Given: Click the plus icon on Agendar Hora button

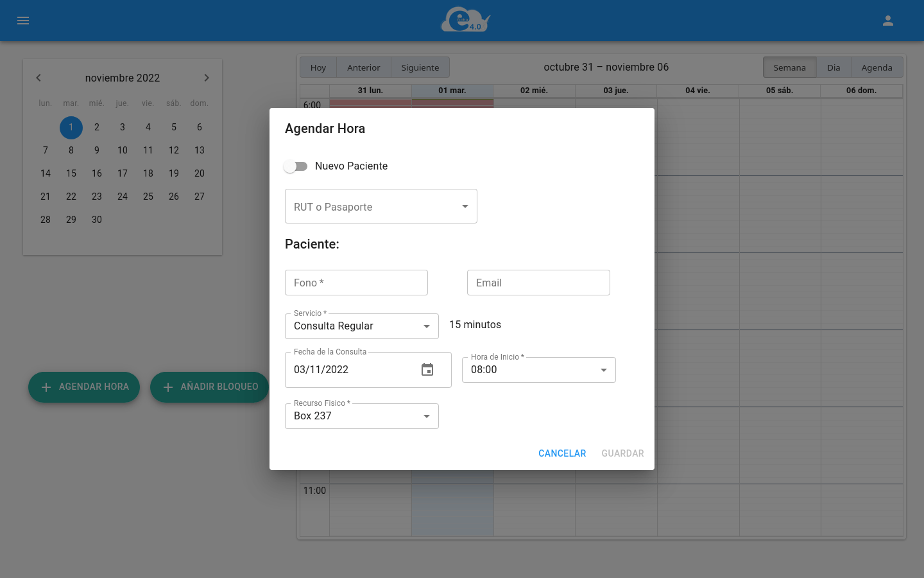Looking at the screenshot, I should pyautogui.click(x=46, y=387).
